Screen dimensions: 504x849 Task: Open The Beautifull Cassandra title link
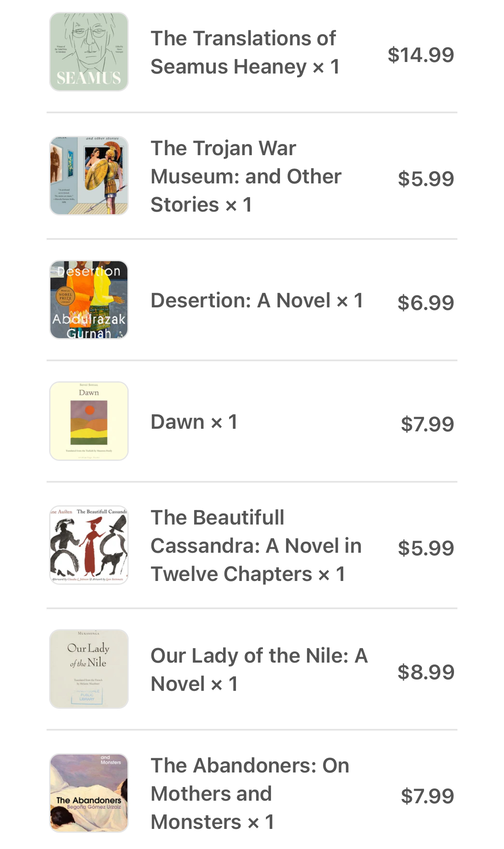click(x=256, y=545)
